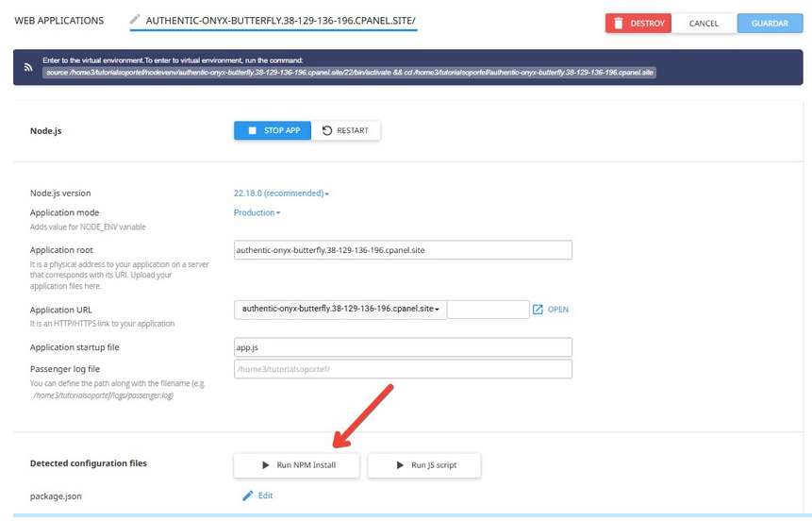Expand the Application URL domain selector

[340, 310]
